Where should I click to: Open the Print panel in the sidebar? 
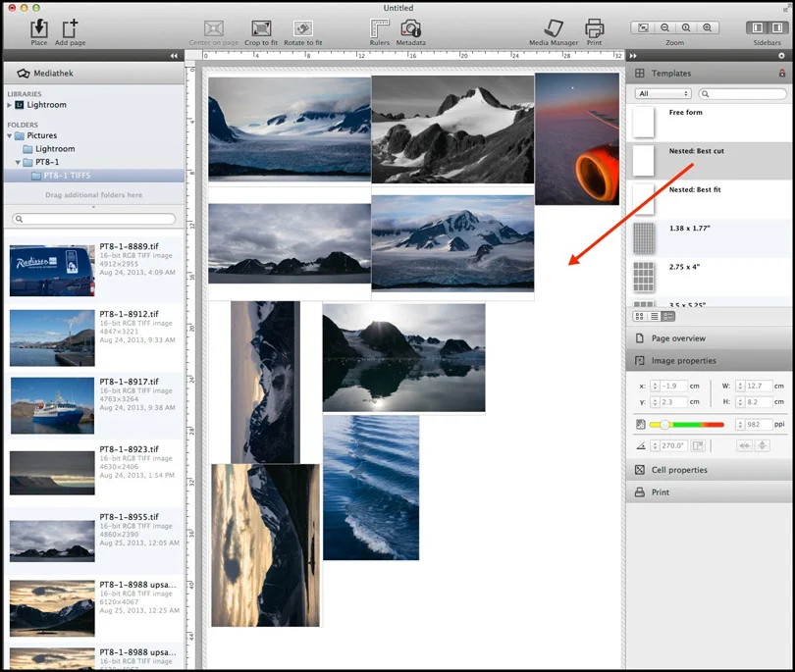click(x=709, y=492)
